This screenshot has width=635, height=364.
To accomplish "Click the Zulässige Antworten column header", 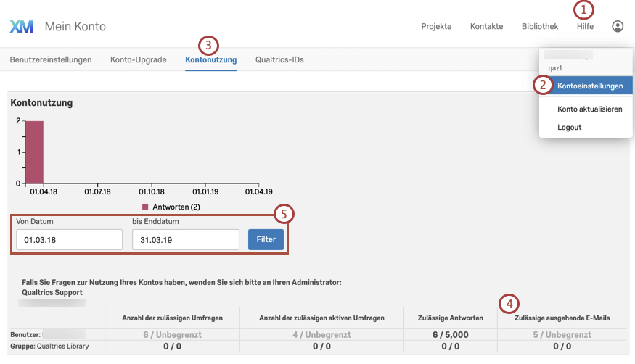I will point(451,318).
